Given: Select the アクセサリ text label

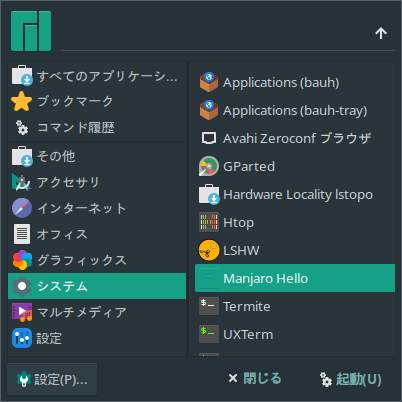Looking at the screenshot, I should coord(68,182).
